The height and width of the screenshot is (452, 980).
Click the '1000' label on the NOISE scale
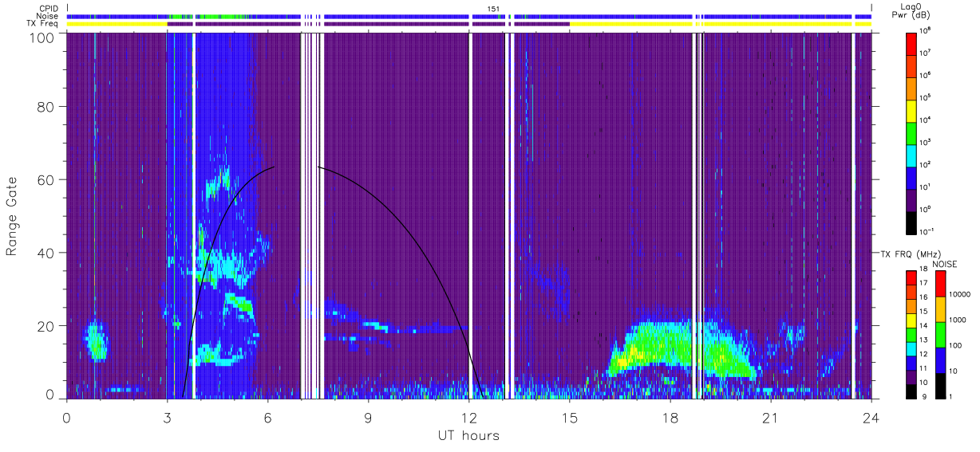pos(958,319)
